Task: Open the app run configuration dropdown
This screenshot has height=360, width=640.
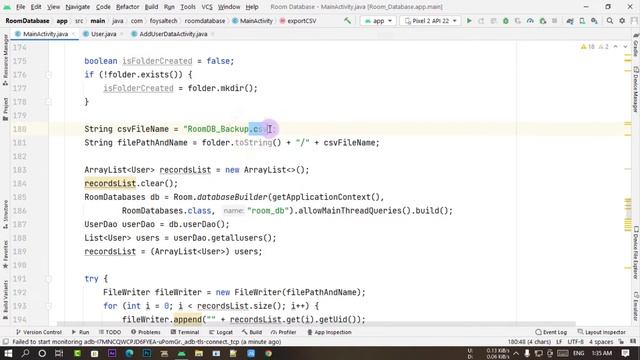Action: (x=378, y=20)
